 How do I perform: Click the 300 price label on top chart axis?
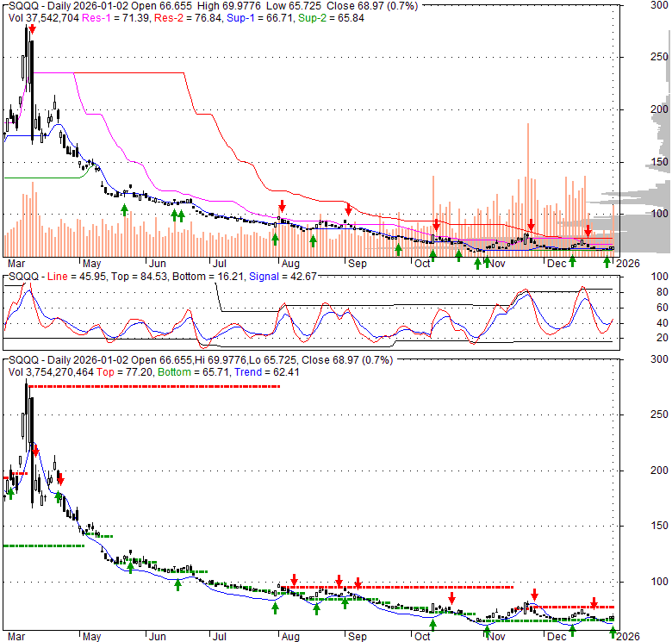coord(659,5)
